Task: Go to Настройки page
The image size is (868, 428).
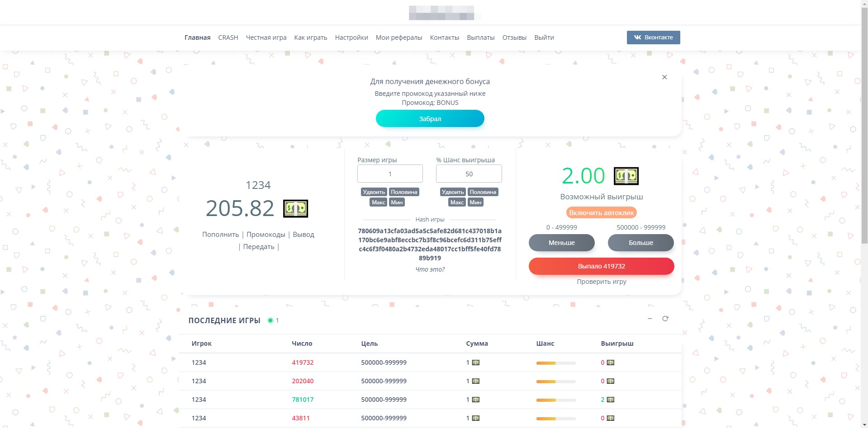Action: click(351, 38)
